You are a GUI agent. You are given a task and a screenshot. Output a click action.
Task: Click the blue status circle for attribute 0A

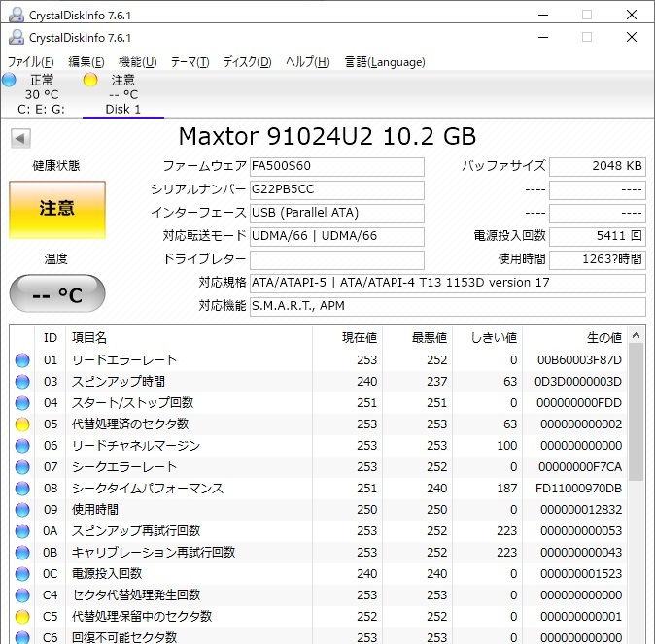coord(22,530)
